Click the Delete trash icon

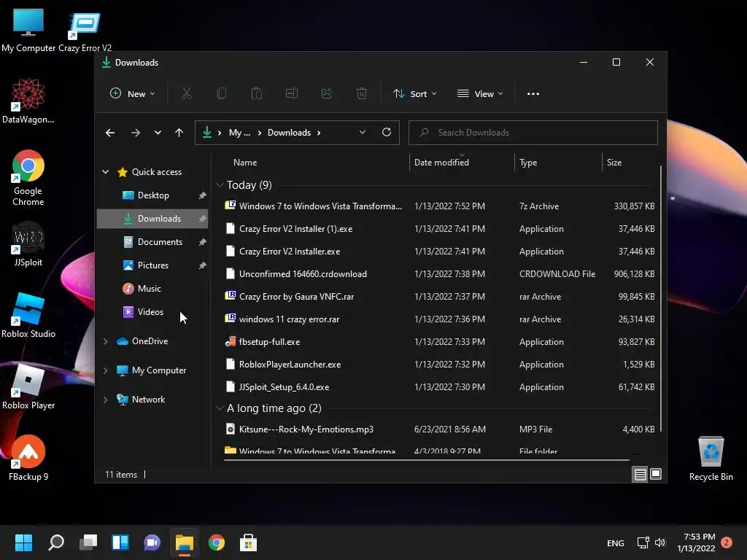[x=362, y=94]
